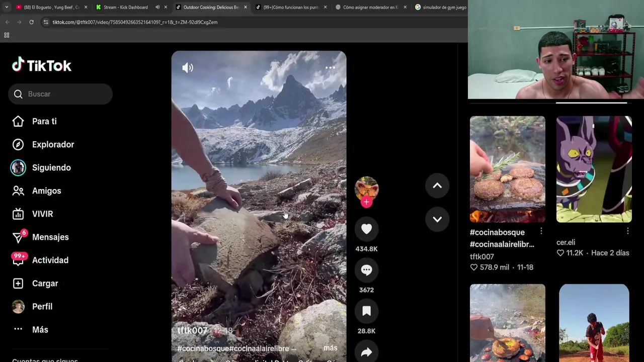Click #cocinabosque title on video card
The image size is (644, 362).
502,238
